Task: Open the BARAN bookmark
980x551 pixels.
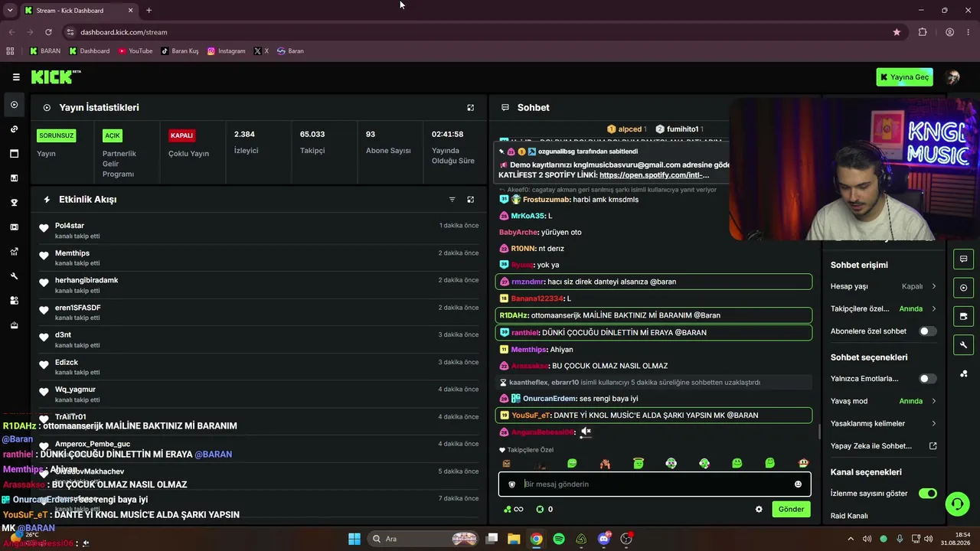Action: tap(45, 51)
